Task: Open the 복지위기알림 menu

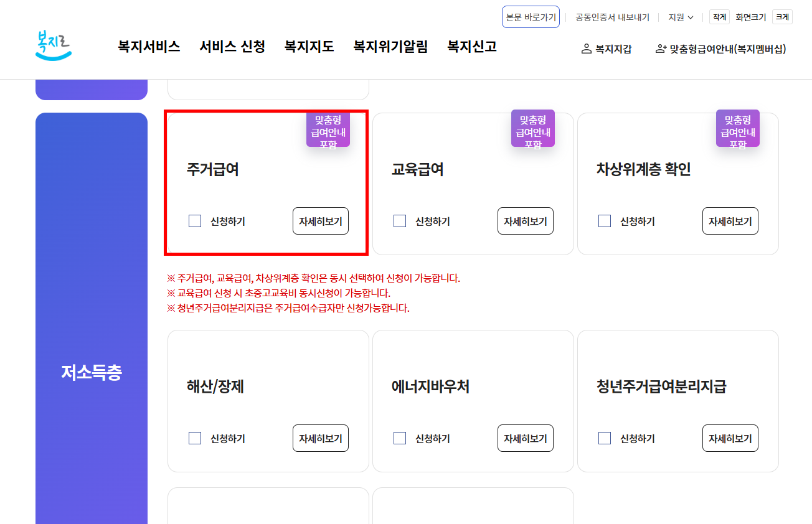Action: pos(390,47)
